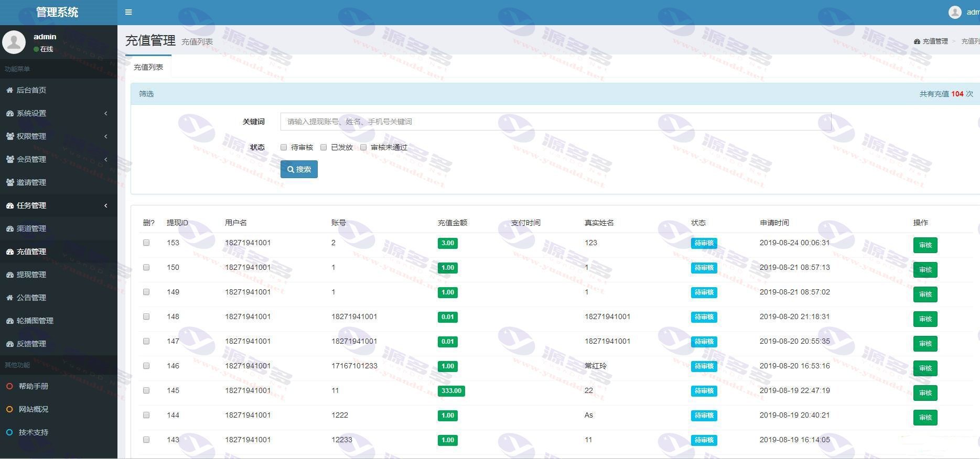The height and width of the screenshot is (459, 980).
Task: Click 审核 button for row 144
Action: [x=925, y=418]
